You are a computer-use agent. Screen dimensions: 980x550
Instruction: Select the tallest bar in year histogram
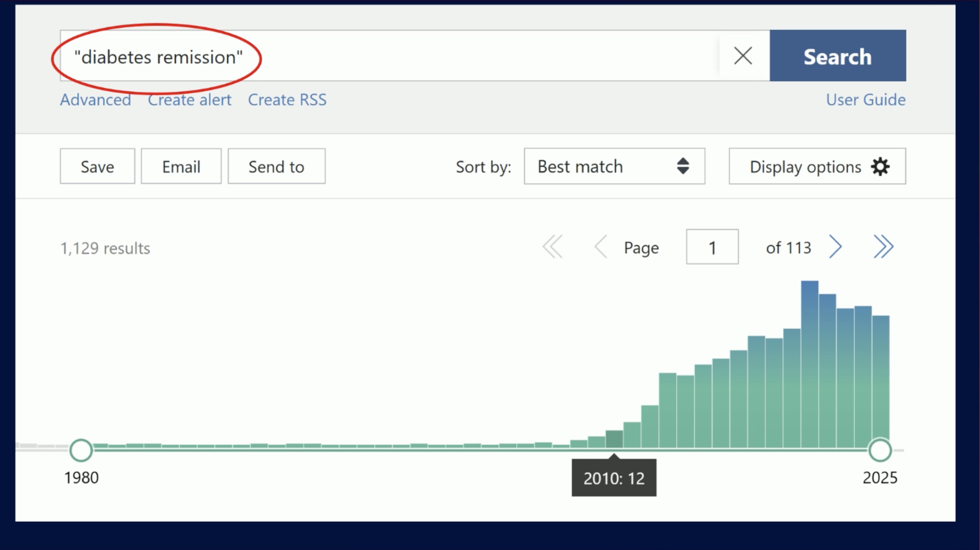coord(809,365)
